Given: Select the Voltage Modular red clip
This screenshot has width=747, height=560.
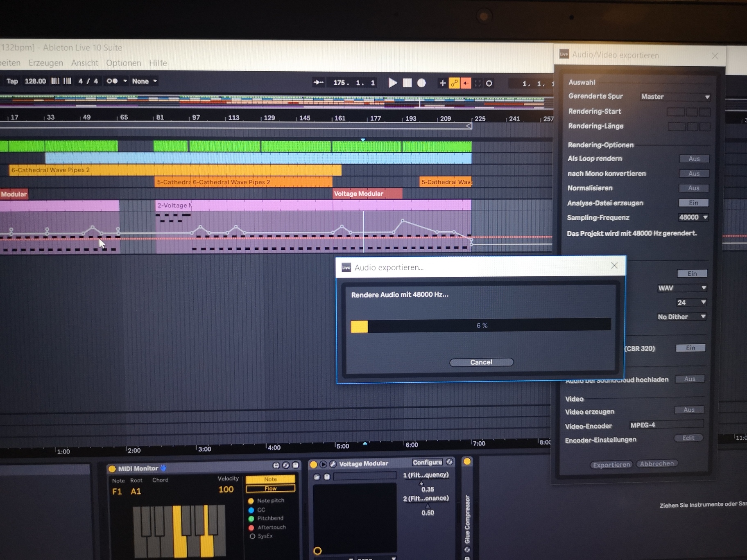Looking at the screenshot, I should pyautogui.click(x=367, y=194).
